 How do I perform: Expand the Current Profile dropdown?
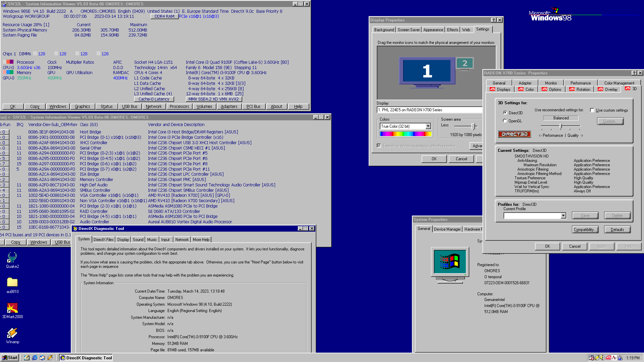pos(563,216)
